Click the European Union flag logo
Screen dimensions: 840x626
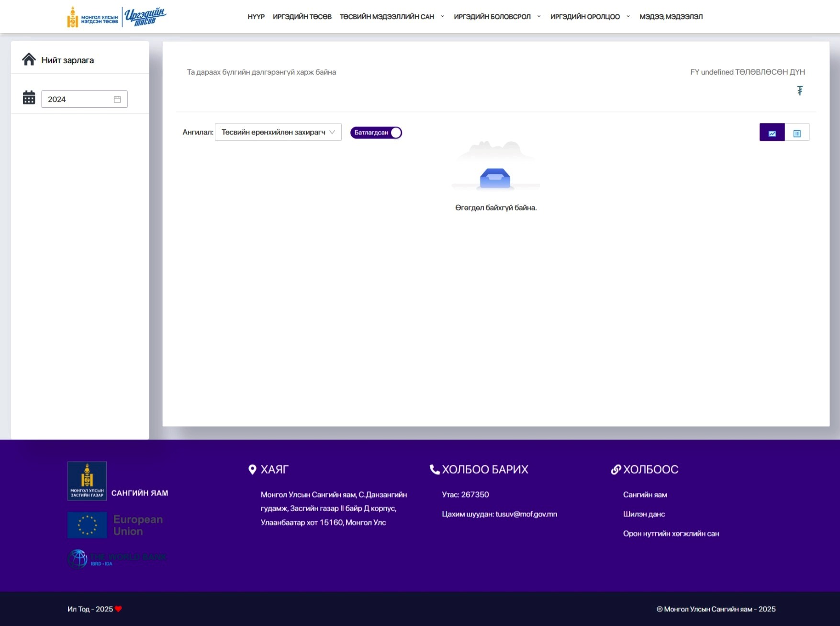(x=87, y=525)
